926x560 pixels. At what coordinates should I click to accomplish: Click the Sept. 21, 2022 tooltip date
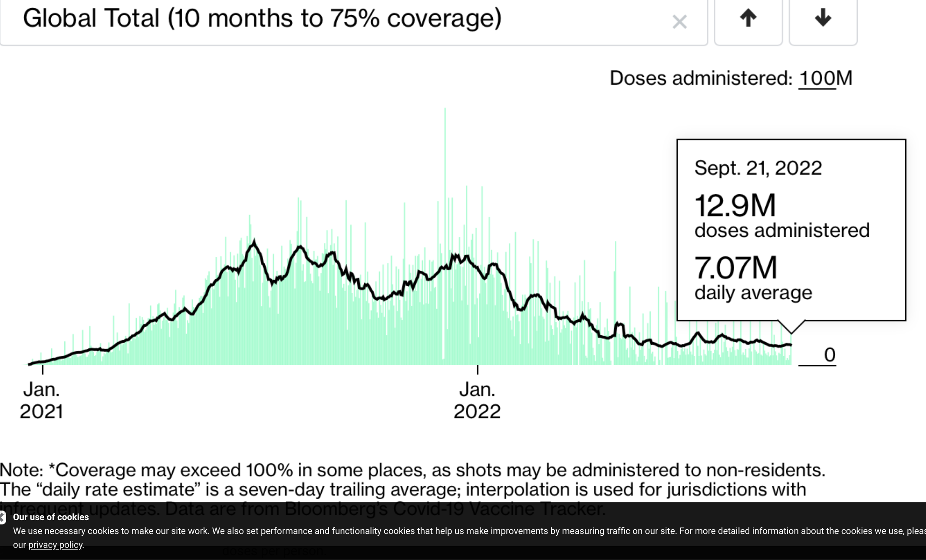(x=758, y=168)
